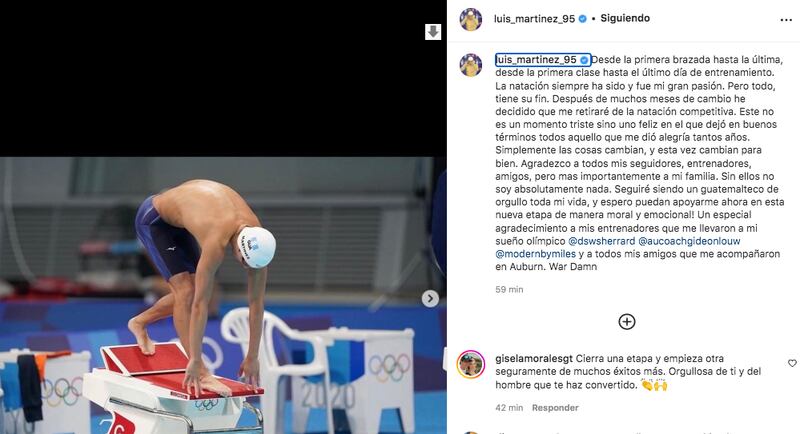Open the three-dot more options menu
Viewport: 800px width, 434px height.
tap(786, 20)
